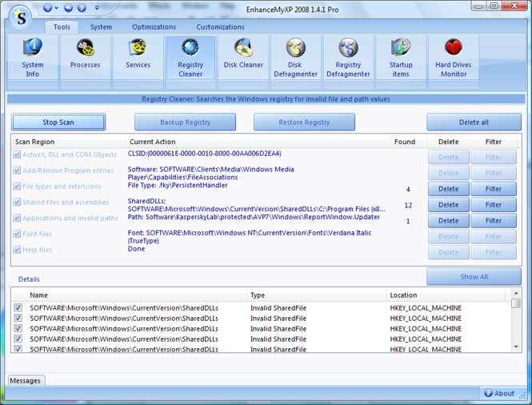Click the window resize grip near About
This screenshot has height=405, width=532.
pyautogui.click(x=523, y=395)
